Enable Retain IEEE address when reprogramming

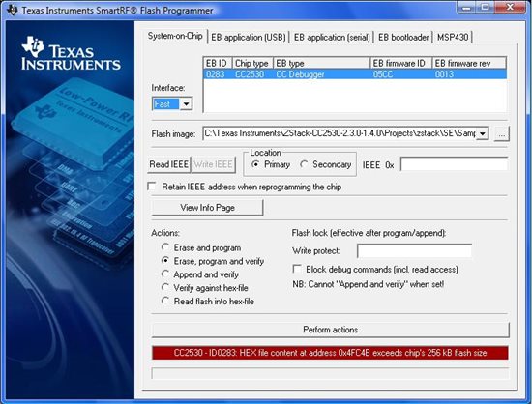(152, 187)
